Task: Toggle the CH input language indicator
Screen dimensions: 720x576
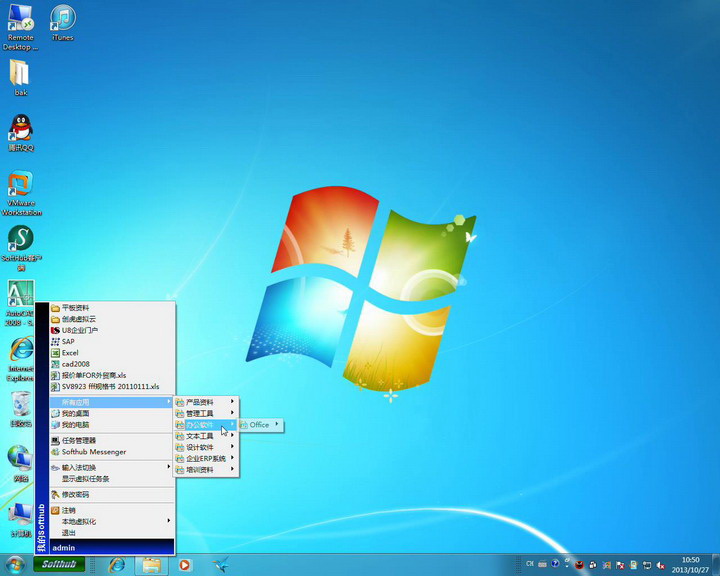Action: point(529,565)
